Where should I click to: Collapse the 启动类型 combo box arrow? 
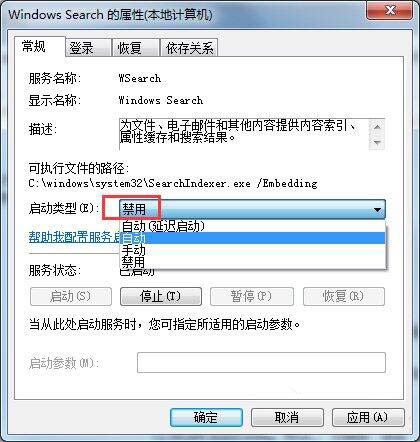(377, 210)
